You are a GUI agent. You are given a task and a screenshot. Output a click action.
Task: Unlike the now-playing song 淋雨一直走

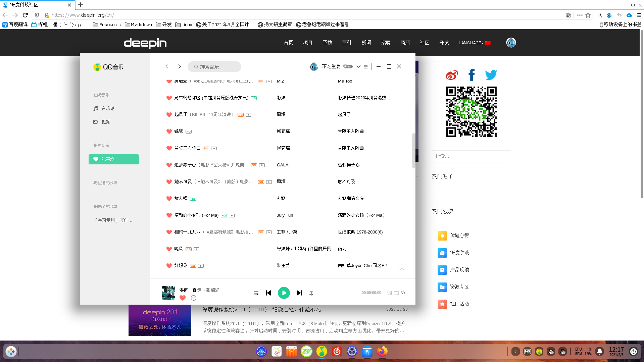pos(183,298)
